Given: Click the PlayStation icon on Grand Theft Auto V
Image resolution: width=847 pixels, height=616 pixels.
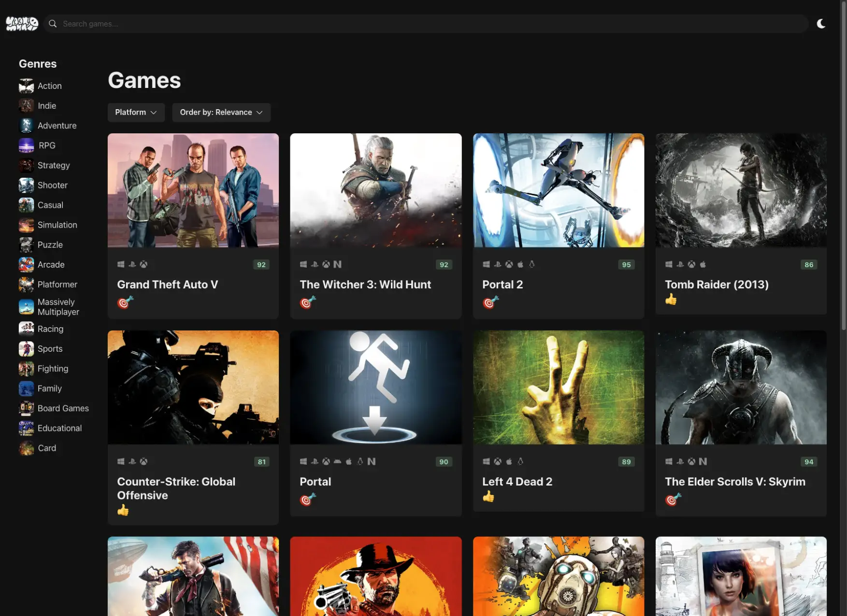Looking at the screenshot, I should (132, 264).
